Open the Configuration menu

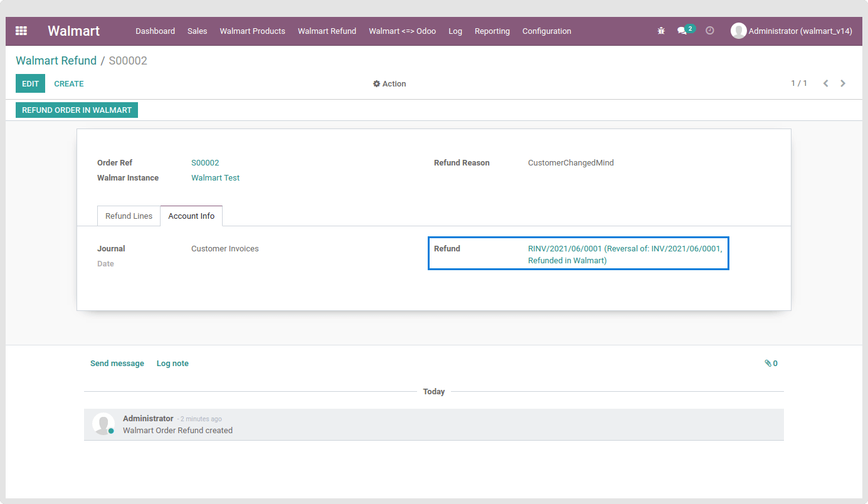pyautogui.click(x=546, y=31)
